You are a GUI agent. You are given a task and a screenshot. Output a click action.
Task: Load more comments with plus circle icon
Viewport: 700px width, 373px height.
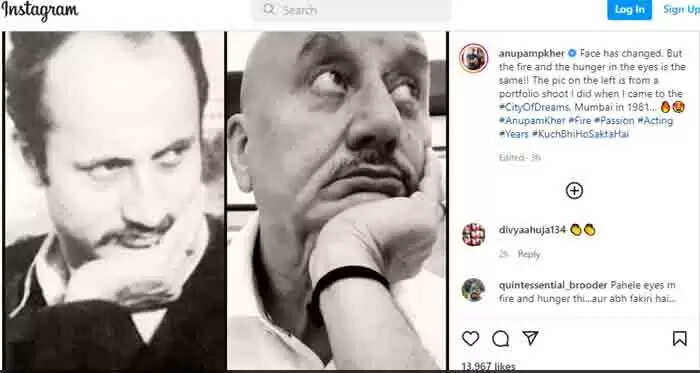tap(574, 191)
